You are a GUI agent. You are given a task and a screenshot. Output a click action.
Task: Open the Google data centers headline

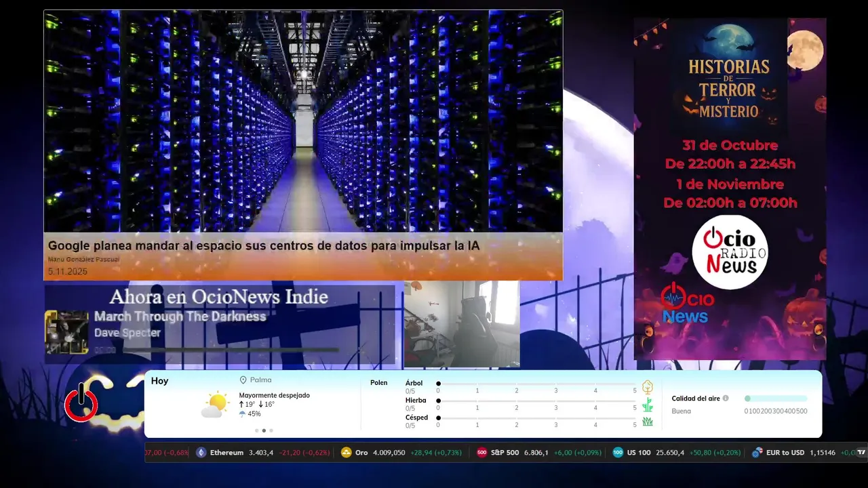pyautogui.click(x=264, y=246)
